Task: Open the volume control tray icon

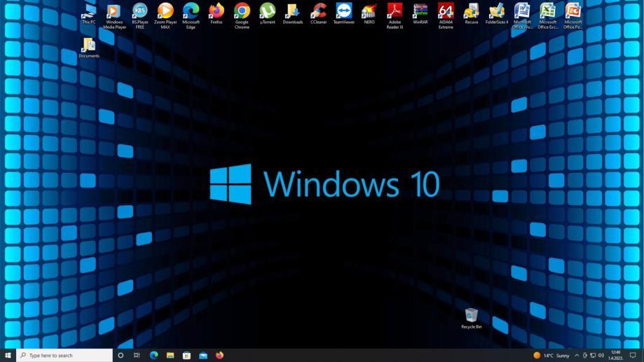Action: (601, 356)
